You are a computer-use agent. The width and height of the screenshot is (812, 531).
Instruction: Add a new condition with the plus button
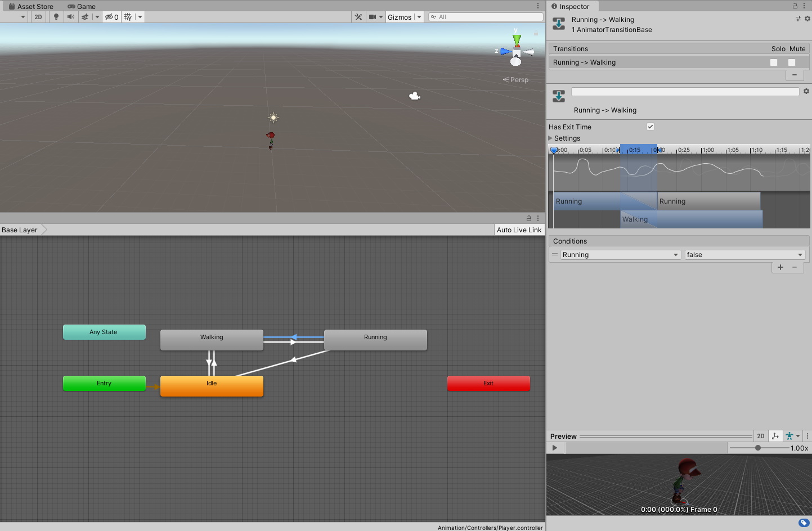pos(780,267)
